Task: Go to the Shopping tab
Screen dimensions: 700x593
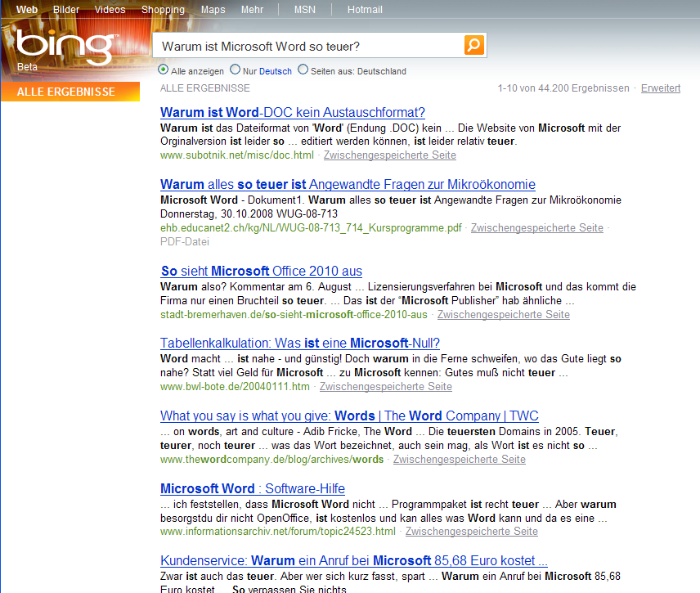Action: pyautogui.click(x=163, y=10)
